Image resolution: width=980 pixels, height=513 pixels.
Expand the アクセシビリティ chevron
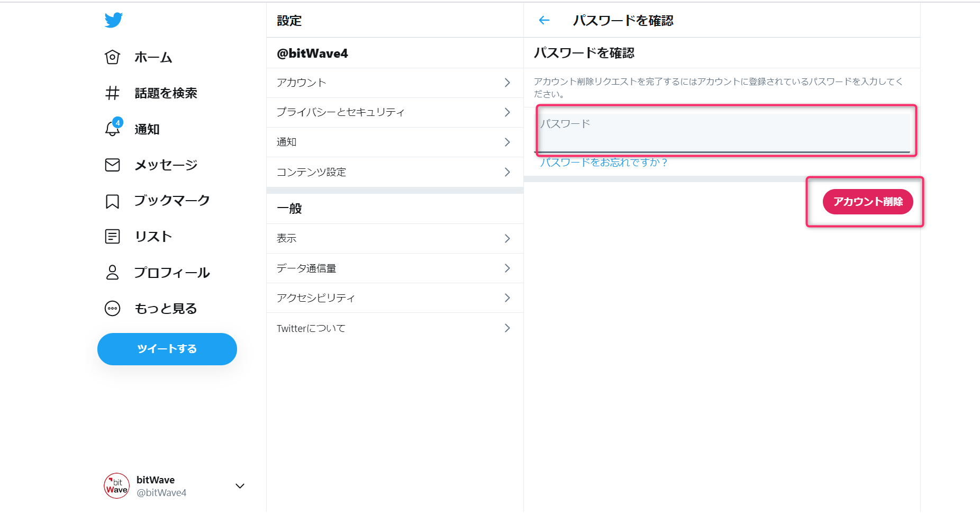507,298
